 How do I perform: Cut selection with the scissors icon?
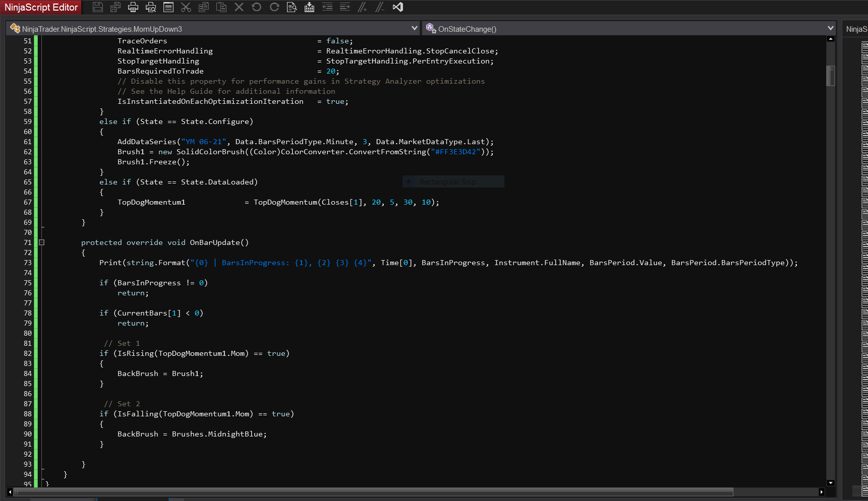point(186,7)
